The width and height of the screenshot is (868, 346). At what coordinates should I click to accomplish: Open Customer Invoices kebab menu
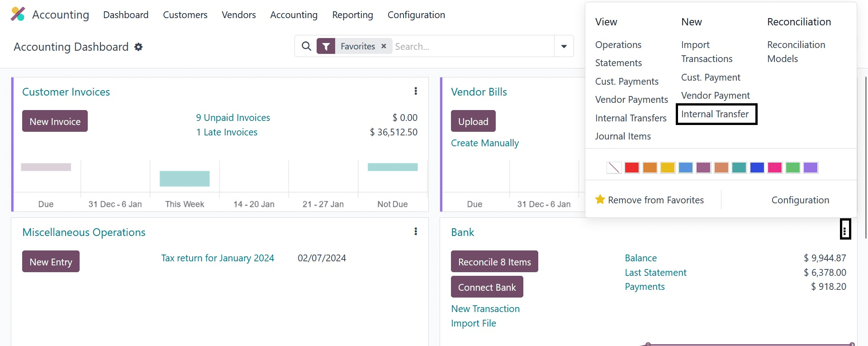(x=416, y=91)
